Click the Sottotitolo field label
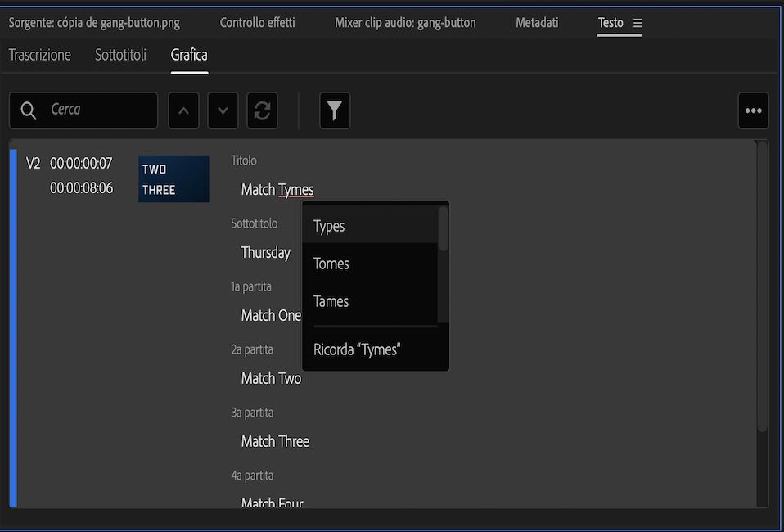The height and width of the screenshot is (532, 784). click(x=254, y=223)
